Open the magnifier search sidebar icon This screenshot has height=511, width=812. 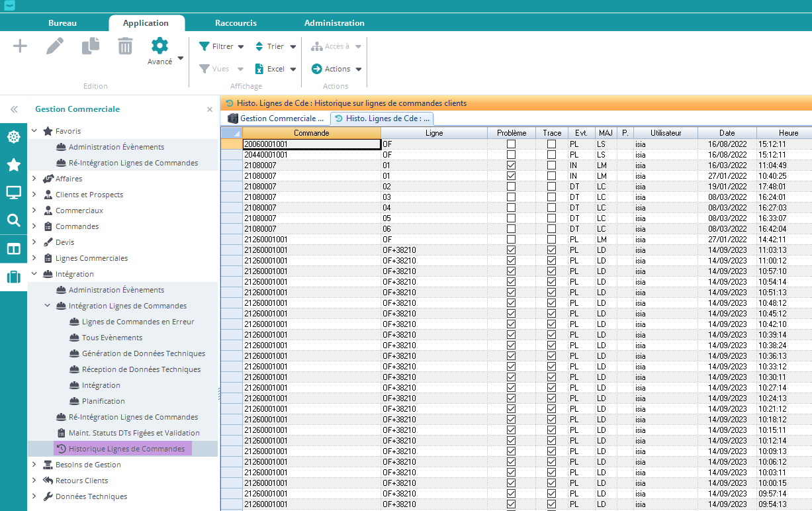pyautogui.click(x=13, y=220)
